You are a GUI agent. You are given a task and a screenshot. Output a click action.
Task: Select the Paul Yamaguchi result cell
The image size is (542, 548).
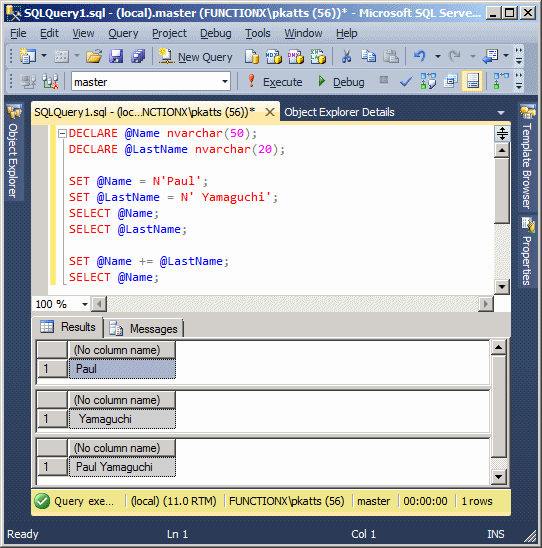[122, 467]
